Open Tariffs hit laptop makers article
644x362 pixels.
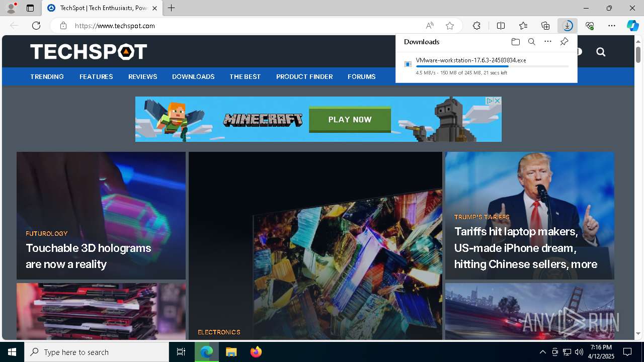click(x=526, y=248)
